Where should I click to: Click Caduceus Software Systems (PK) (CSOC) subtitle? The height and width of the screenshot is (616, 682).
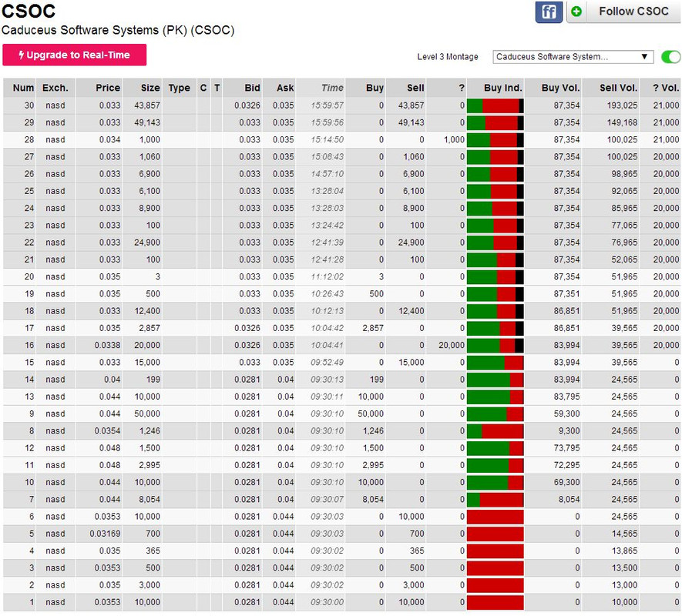click(x=118, y=31)
